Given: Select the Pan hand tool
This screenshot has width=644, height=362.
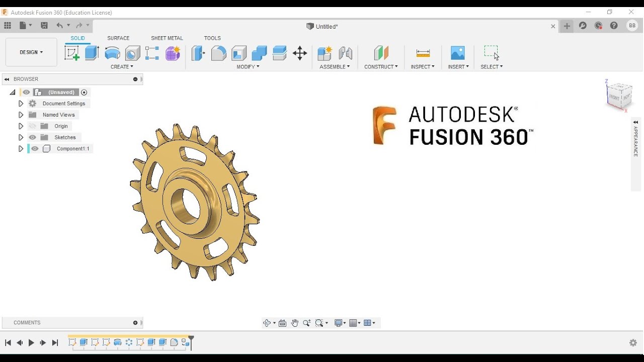Looking at the screenshot, I should point(295,323).
